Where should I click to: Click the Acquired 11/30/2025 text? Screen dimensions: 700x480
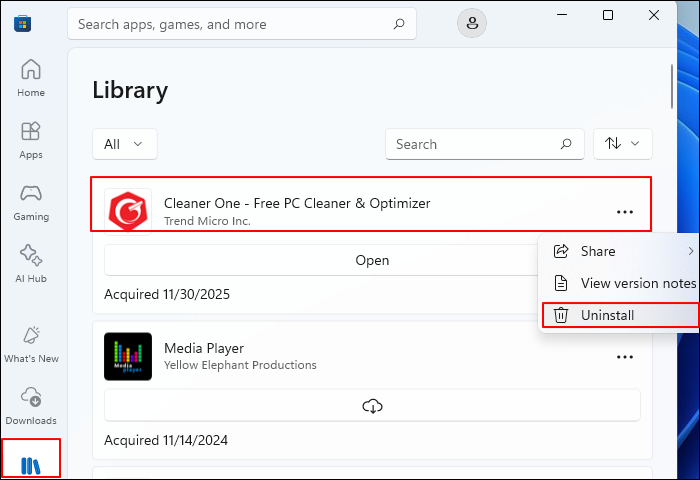coord(167,294)
